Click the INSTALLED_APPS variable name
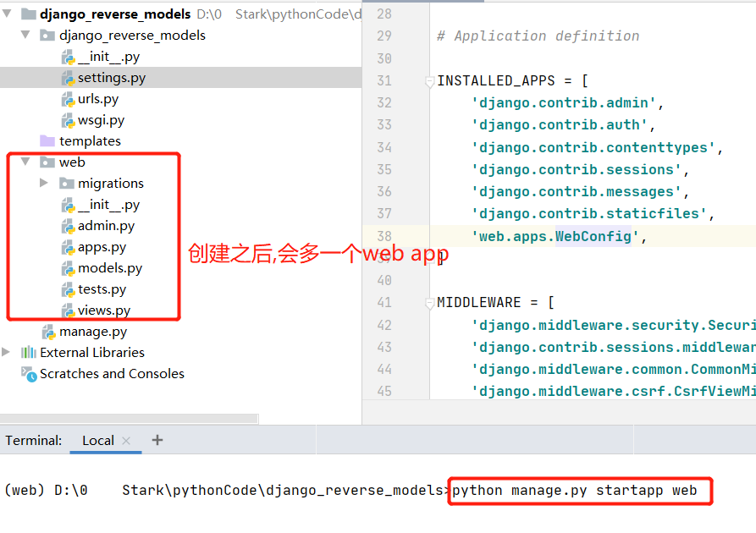Image resolution: width=756 pixels, height=533 pixels. (495, 80)
